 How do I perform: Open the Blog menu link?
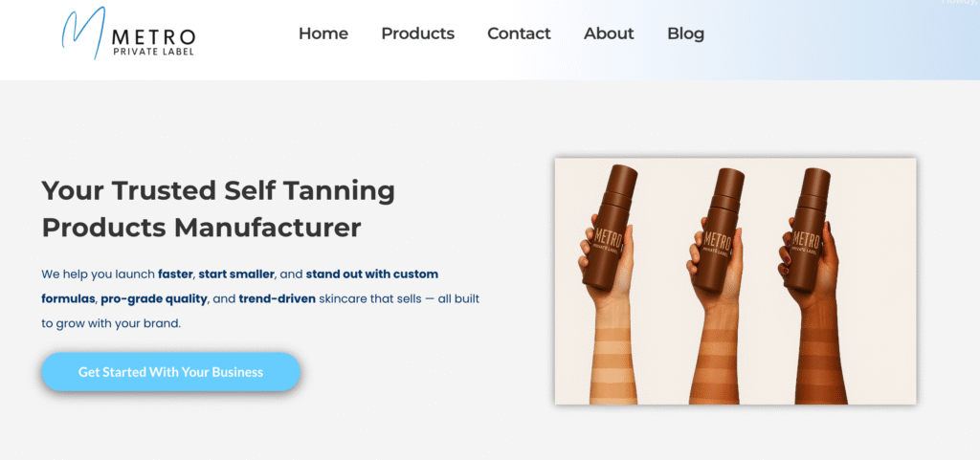click(x=685, y=33)
